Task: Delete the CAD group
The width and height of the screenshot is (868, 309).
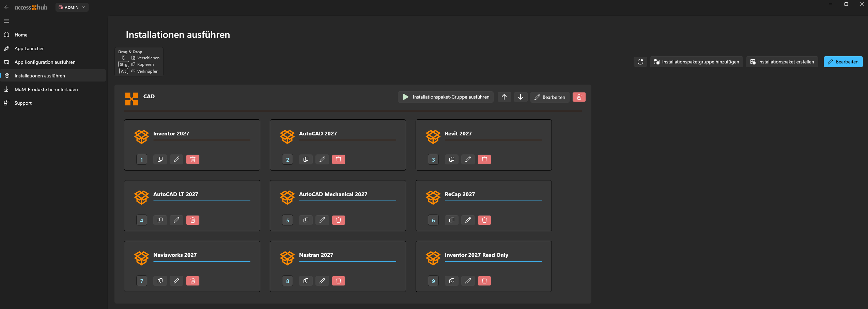Action: pos(579,97)
